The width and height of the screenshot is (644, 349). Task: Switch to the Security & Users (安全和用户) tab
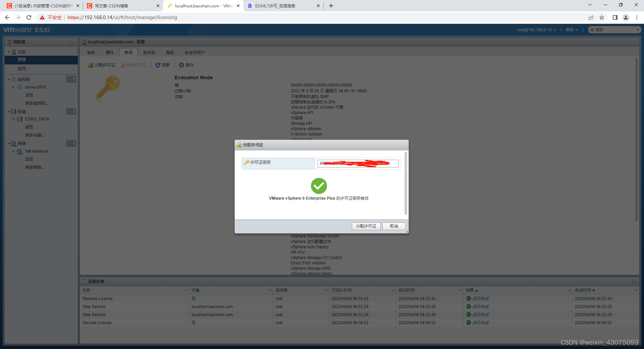(195, 53)
